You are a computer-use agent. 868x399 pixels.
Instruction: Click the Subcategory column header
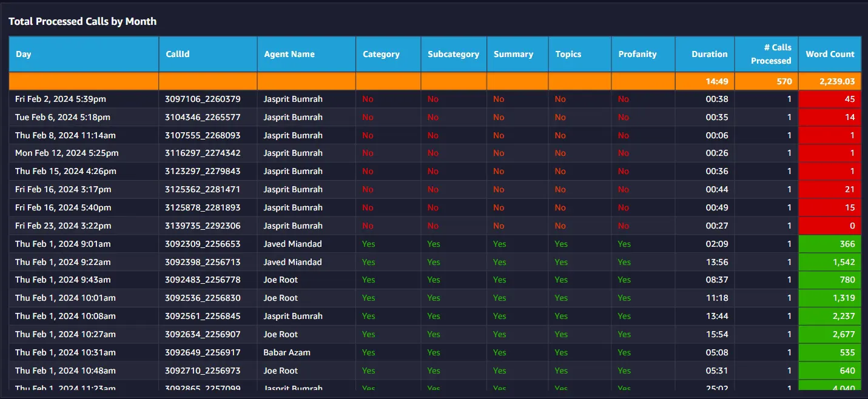tap(453, 54)
